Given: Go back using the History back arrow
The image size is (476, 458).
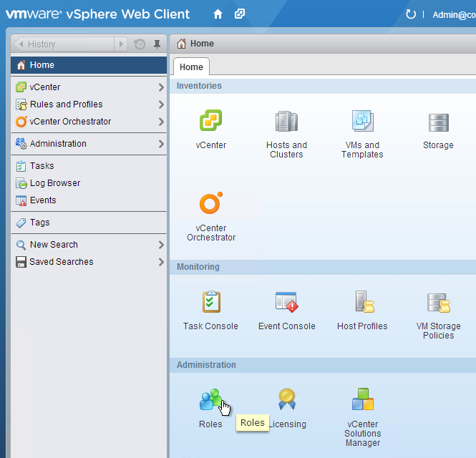Looking at the screenshot, I should [21, 44].
